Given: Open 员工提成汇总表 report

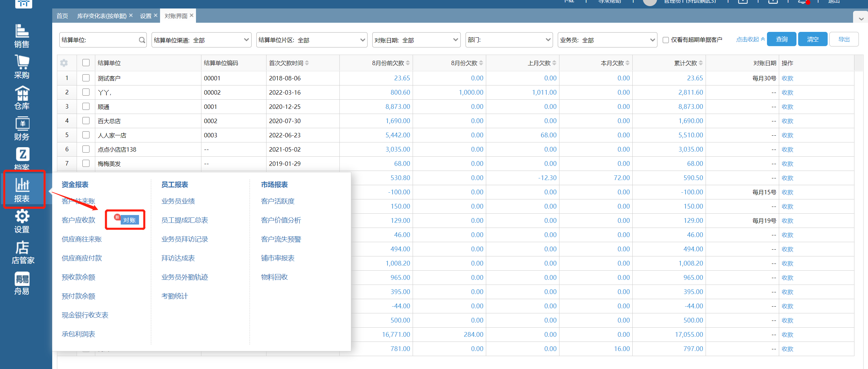Looking at the screenshot, I should click(184, 220).
